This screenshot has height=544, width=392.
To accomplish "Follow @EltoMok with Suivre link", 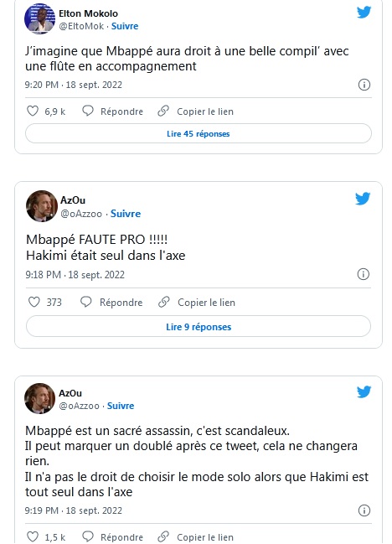I will pos(125,26).
